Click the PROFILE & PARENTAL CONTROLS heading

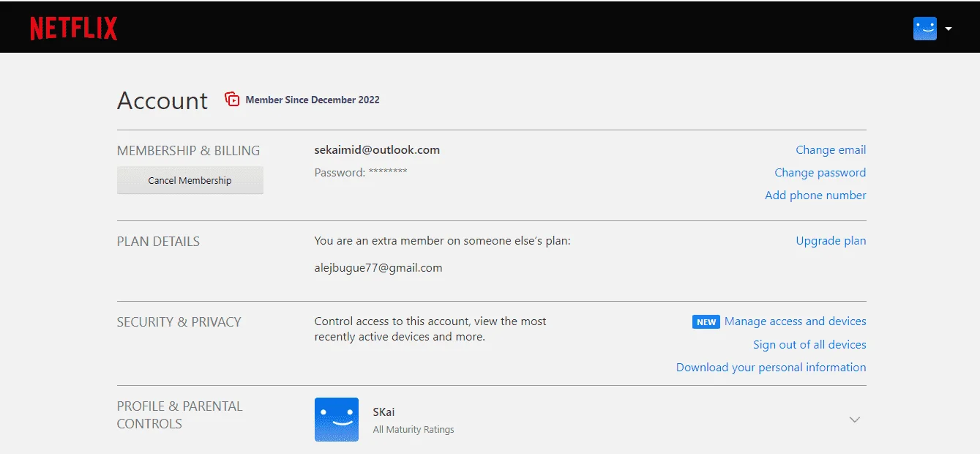pos(180,414)
